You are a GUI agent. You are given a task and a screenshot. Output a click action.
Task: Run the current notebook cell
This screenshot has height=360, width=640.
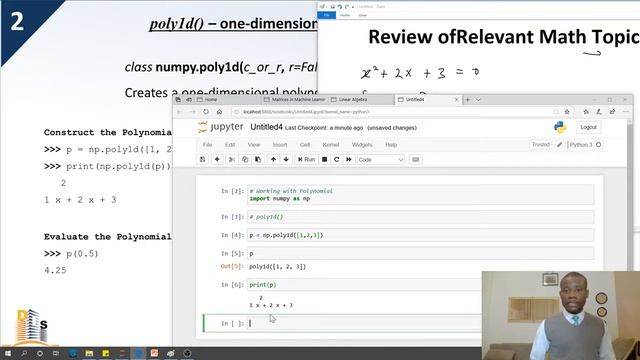(x=307, y=160)
